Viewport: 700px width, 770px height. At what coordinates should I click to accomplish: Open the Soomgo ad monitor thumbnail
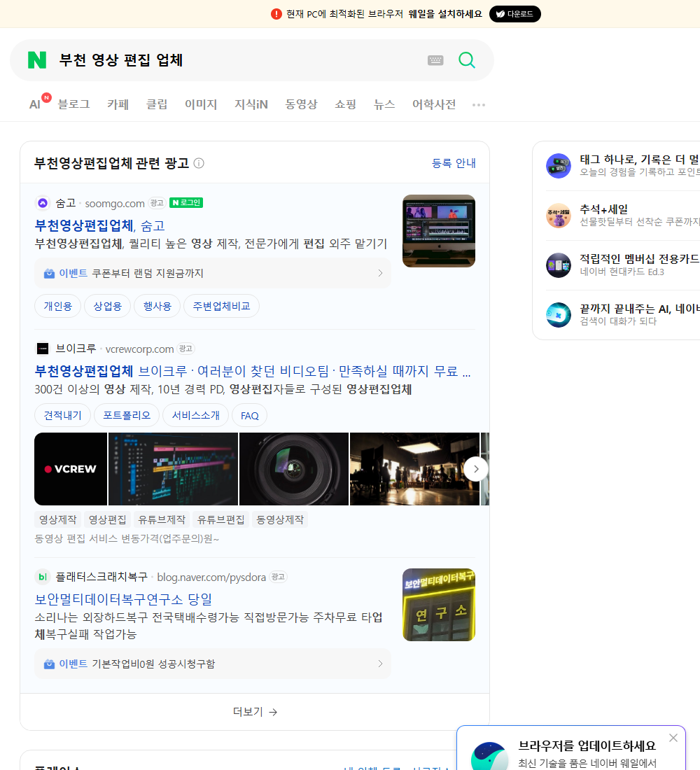[x=439, y=231]
